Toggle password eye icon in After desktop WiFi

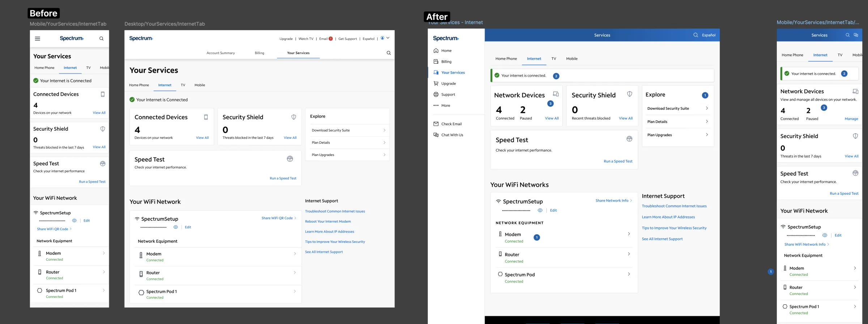(x=540, y=210)
